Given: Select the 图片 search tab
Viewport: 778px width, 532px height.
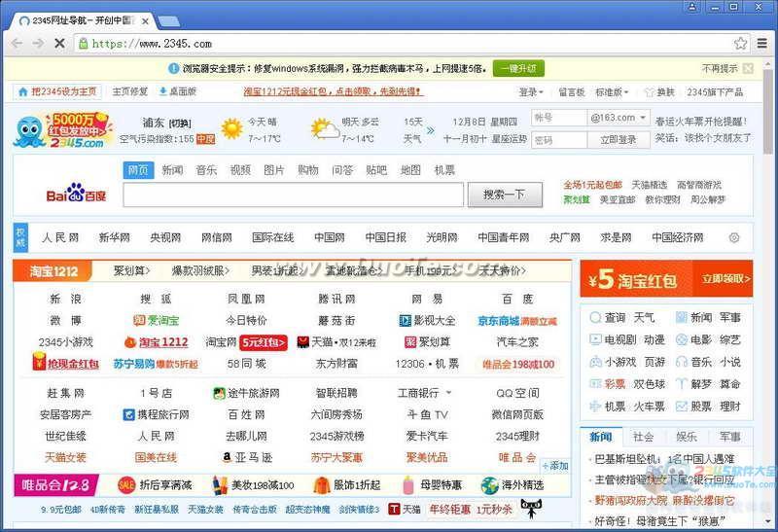Looking at the screenshot, I should (x=274, y=170).
